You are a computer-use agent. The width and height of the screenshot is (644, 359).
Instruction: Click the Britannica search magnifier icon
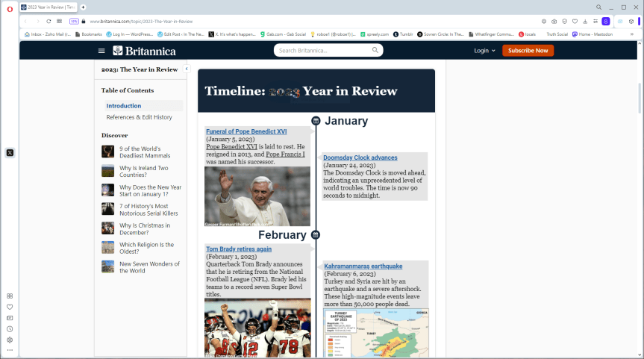pyautogui.click(x=375, y=50)
